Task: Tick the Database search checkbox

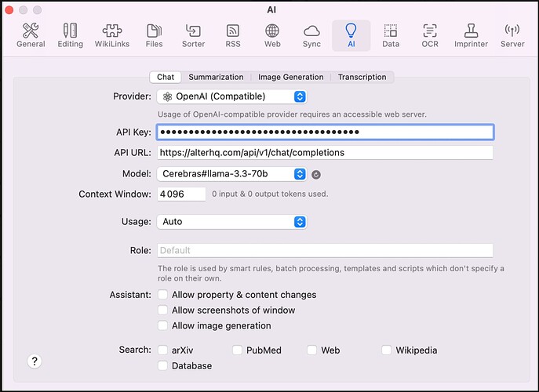Action: click(x=162, y=365)
